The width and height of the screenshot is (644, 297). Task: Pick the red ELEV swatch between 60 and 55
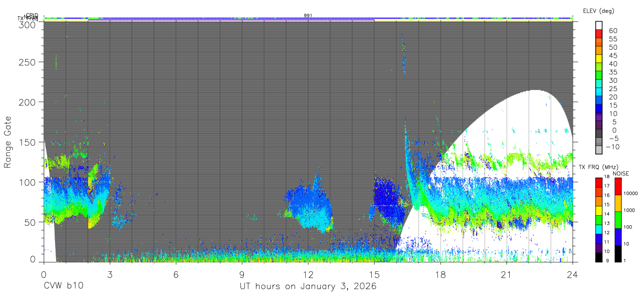599,35
